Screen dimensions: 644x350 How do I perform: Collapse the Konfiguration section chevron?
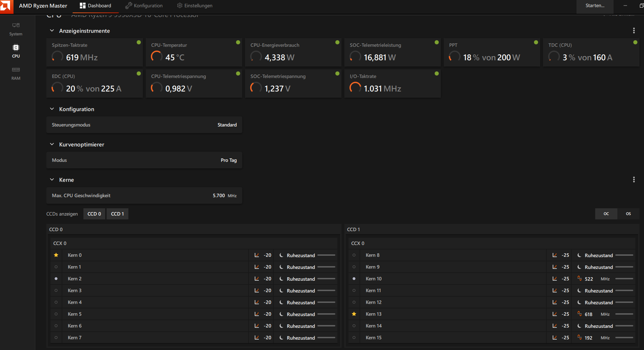point(52,109)
